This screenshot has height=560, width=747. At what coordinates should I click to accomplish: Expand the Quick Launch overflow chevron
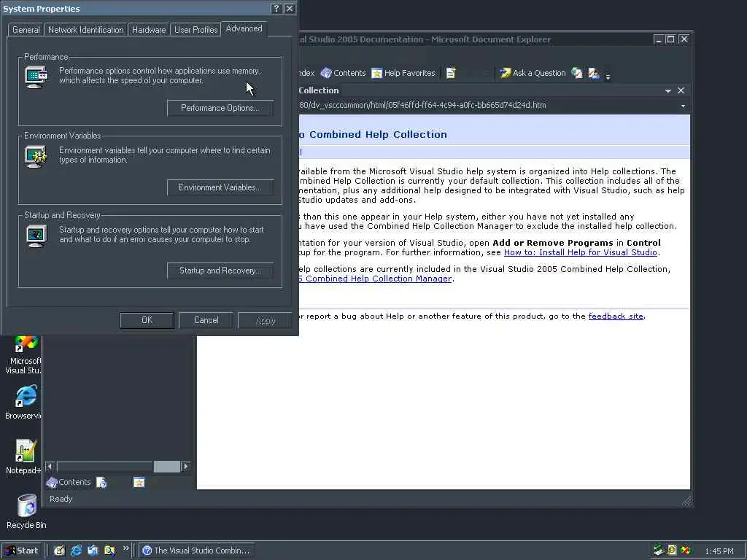[125, 548]
